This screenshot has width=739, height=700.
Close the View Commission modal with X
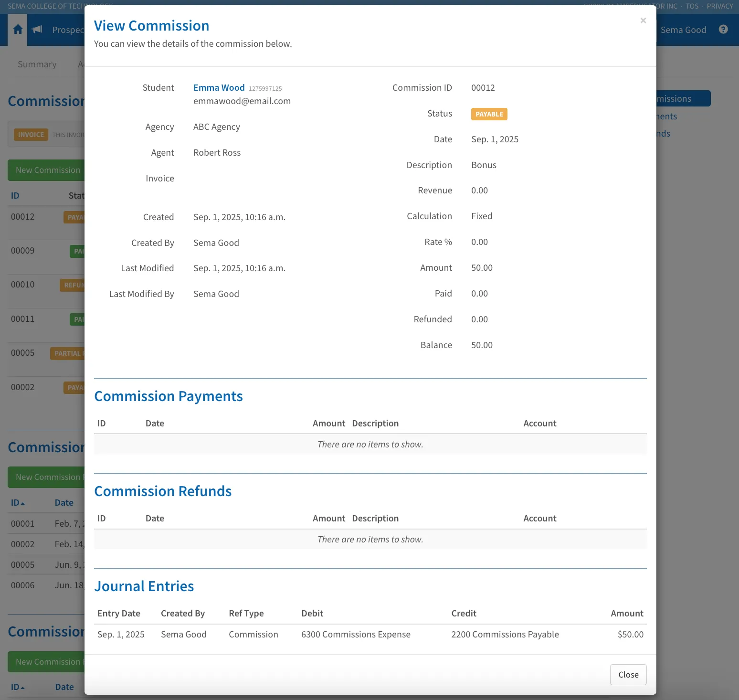click(x=643, y=21)
